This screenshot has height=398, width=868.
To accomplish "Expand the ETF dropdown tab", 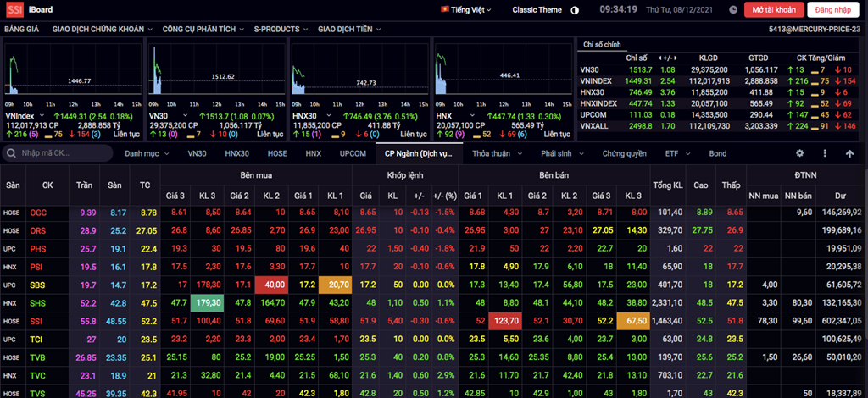I will 678,153.
